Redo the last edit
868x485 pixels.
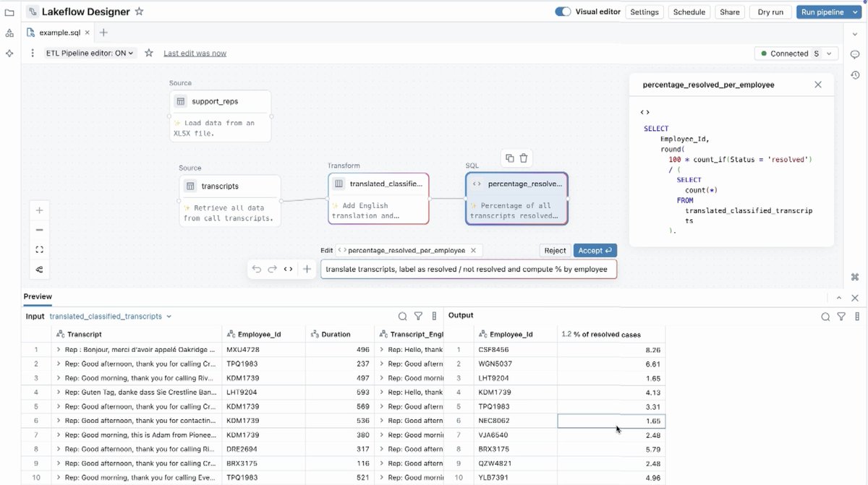[x=272, y=269]
